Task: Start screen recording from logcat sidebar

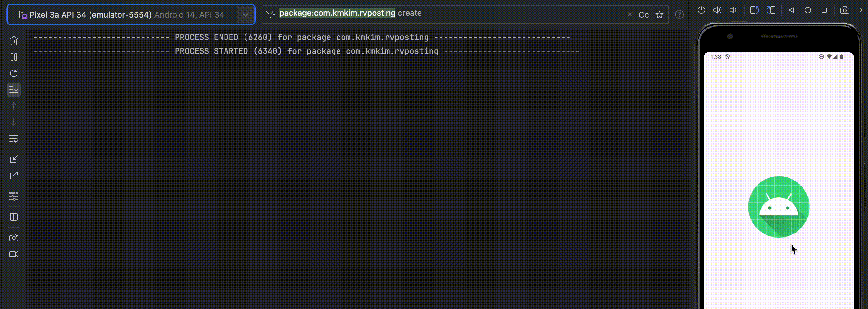Action: [x=14, y=254]
